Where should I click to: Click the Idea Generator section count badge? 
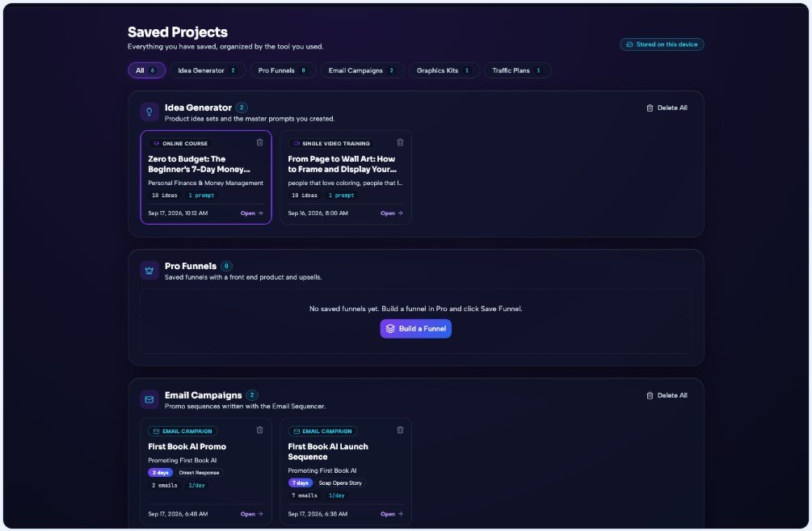pos(242,107)
